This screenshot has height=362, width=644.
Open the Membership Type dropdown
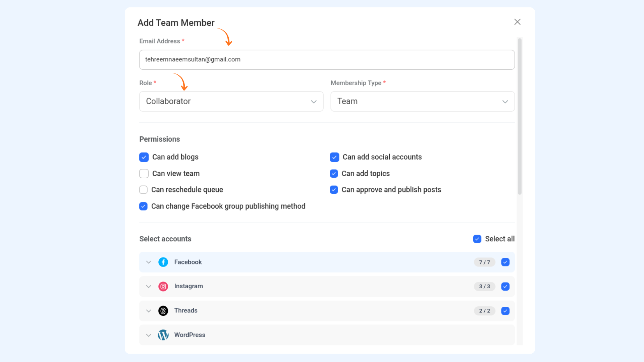pyautogui.click(x=422, y=101)
